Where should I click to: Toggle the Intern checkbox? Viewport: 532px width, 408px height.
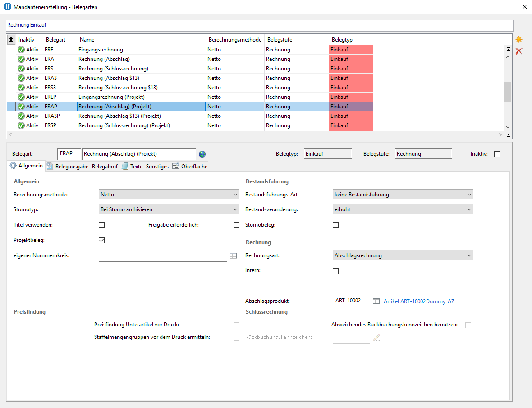[x=335, y=271]
